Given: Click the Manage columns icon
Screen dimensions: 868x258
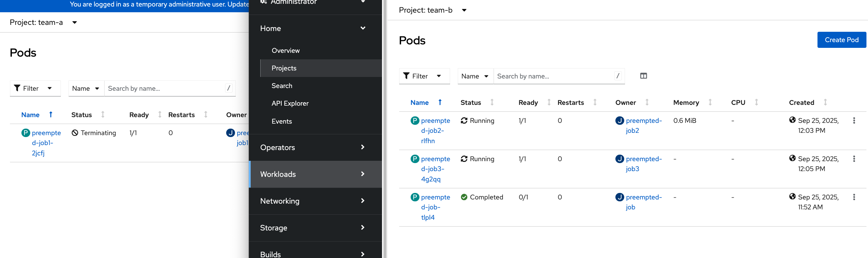Looking at the screenshot, I should (643, 76).
